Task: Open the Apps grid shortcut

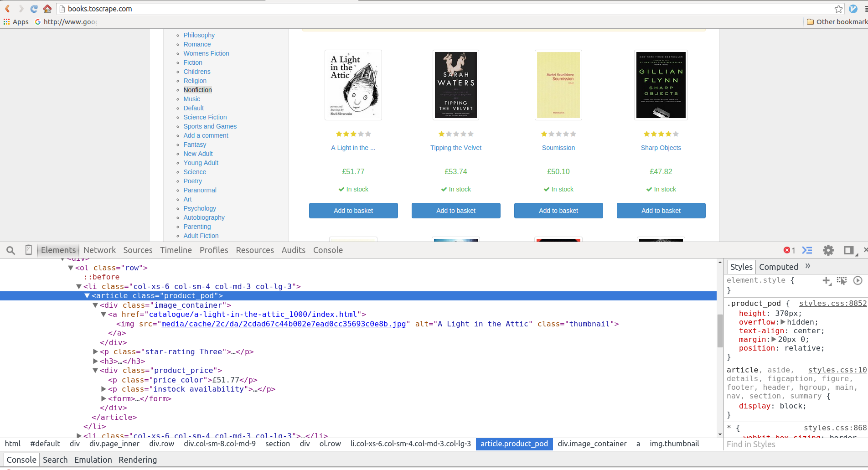Action: coord(16,22)
